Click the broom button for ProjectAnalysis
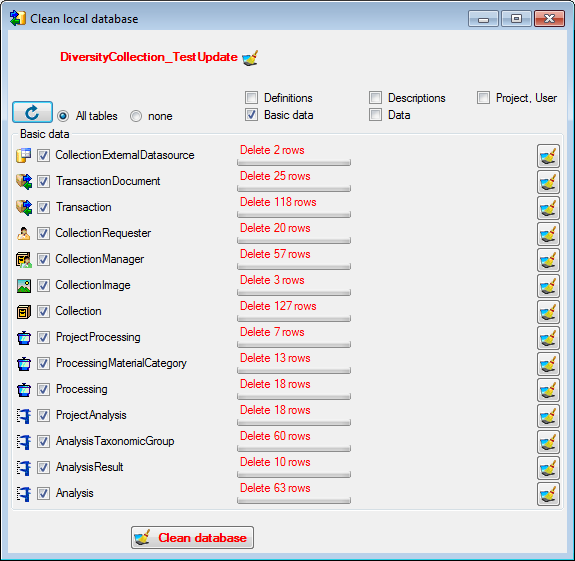This screenshot has width=575, height=561. [x=548, y=417]
